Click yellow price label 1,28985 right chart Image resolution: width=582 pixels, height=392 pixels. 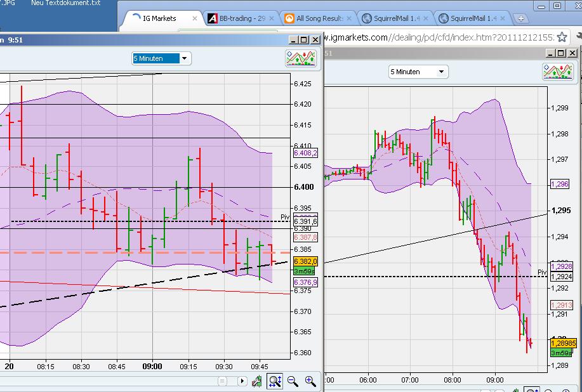pos(564,343)
